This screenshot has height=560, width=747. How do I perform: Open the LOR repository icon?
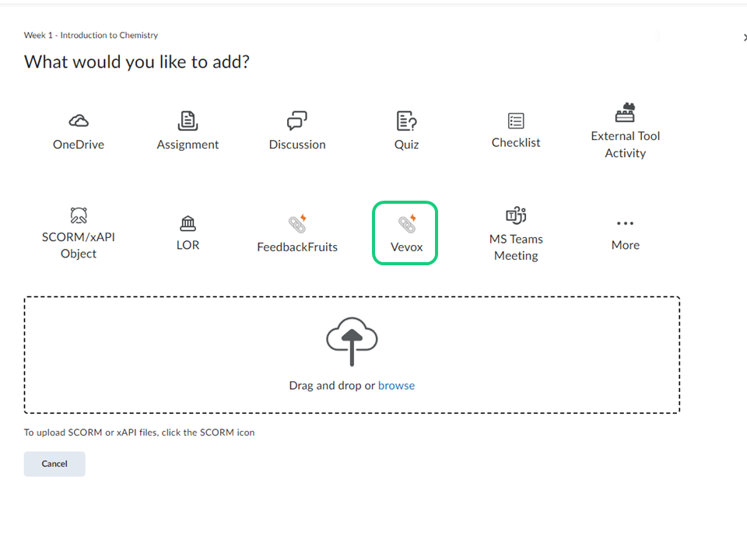188,224
